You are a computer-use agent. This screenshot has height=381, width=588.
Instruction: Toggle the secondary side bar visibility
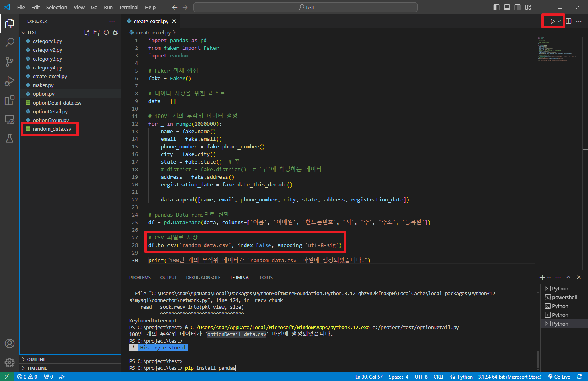pos(517,7)
